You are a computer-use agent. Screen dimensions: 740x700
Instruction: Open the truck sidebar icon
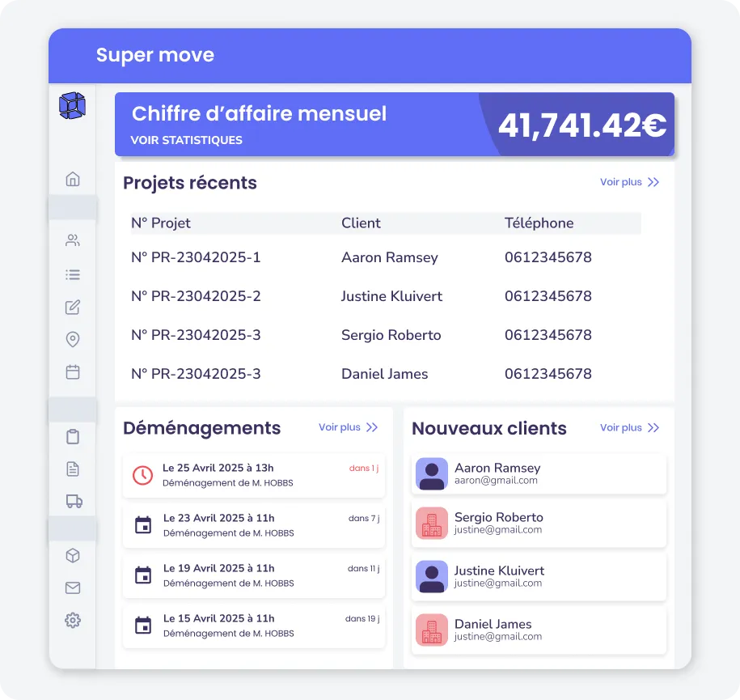pyautogui.click(x=74, y=501)
